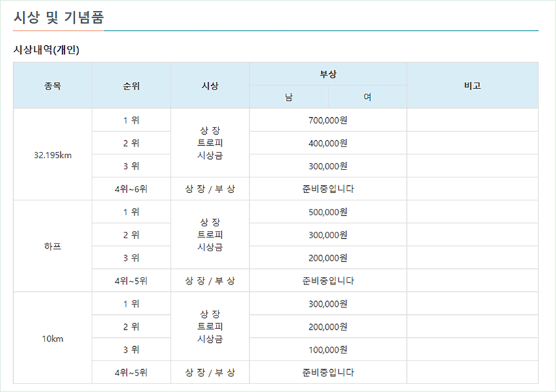Click the '비고' column header
The width and height of the screenshot is (556, 392).
coord(472,86)
